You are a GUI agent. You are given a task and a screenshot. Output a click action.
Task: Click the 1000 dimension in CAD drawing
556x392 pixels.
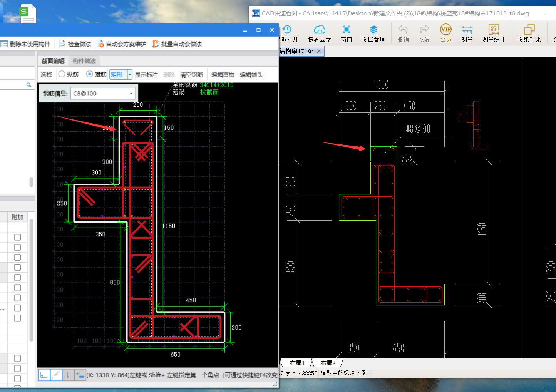382,85
